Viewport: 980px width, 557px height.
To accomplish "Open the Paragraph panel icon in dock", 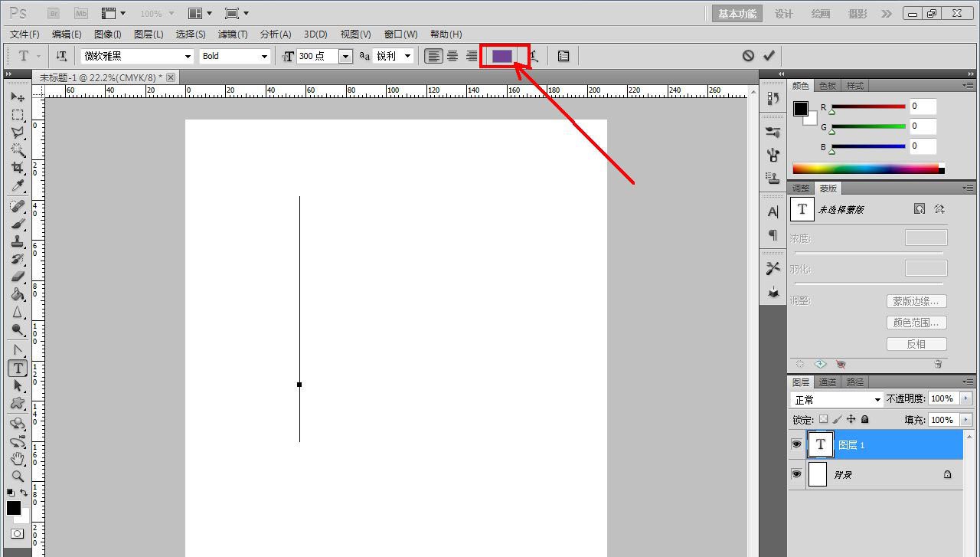I will pos(773,235).
